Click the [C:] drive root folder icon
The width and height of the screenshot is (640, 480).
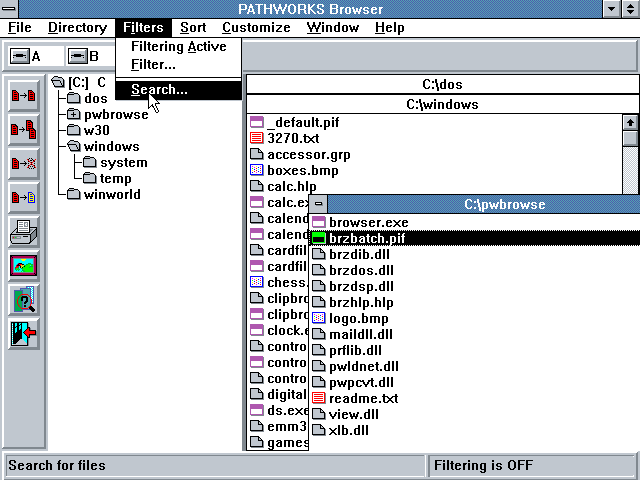(58, 82)
